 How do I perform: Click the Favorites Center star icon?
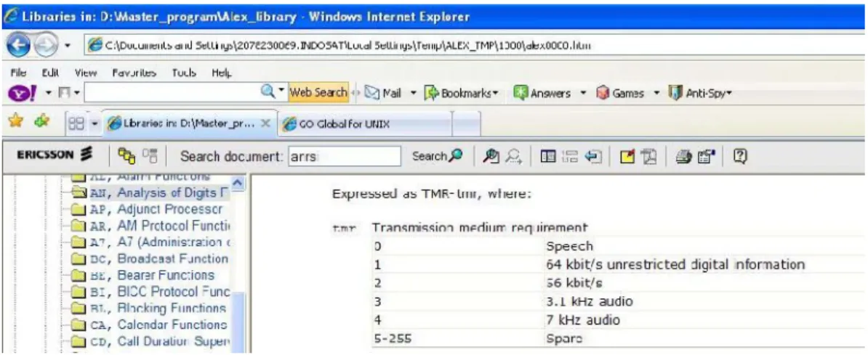point(15,122)
